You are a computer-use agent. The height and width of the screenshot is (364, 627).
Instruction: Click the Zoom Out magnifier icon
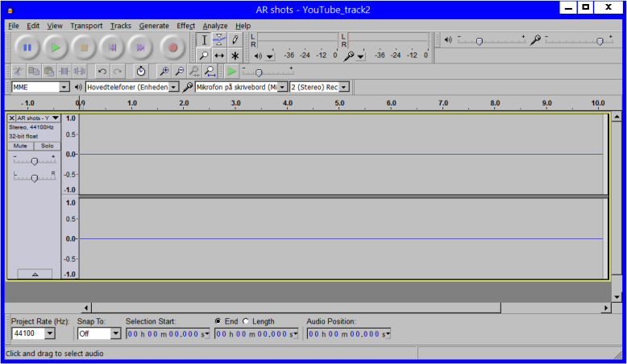coord(179,72)
